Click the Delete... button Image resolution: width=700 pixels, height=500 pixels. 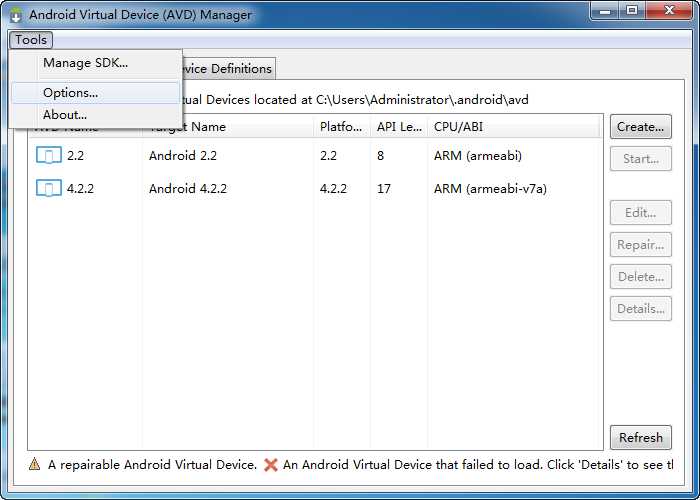coord(641,277)
